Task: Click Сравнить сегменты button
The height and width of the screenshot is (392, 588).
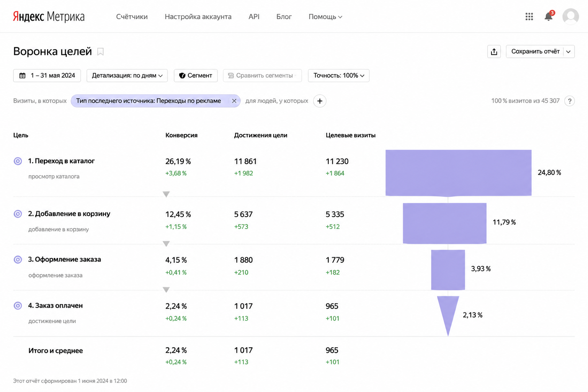Action: click(262, 75)
